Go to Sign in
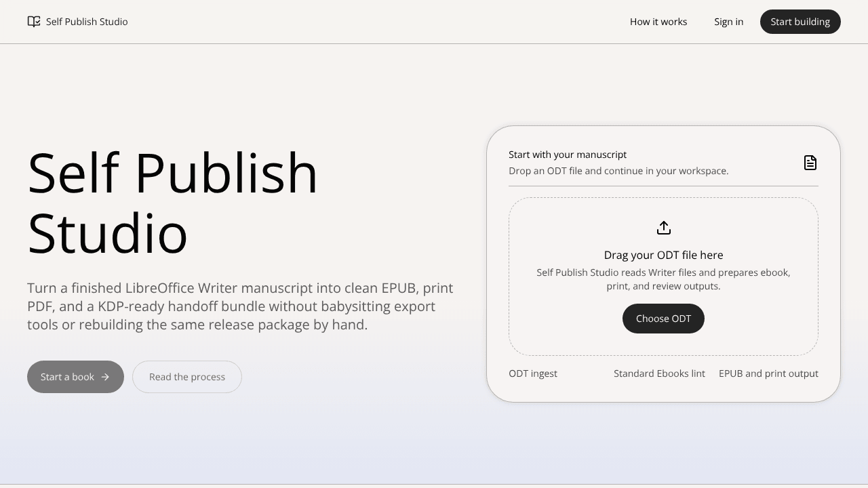 (729, 22)
